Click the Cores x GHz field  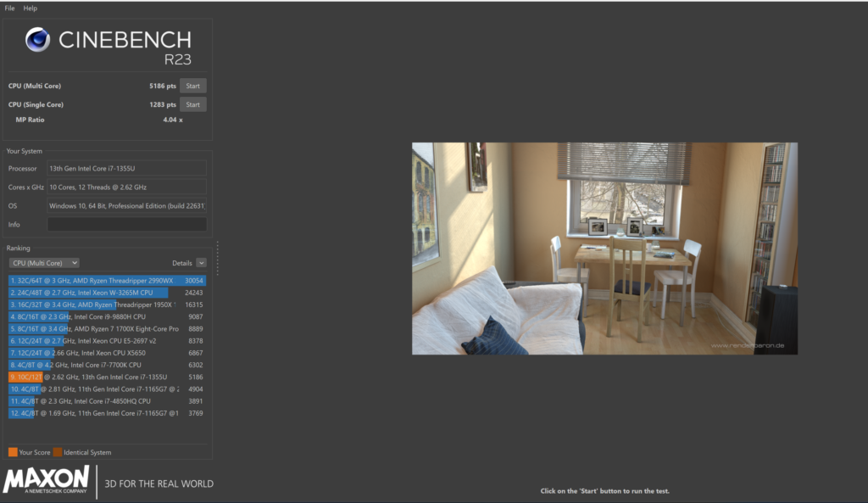(x=126, y=187)
